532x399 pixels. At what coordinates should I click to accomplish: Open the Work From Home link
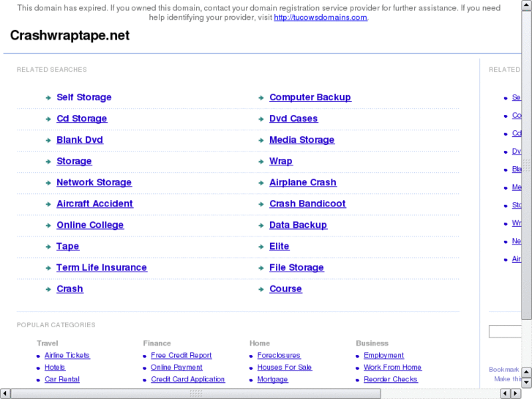[392, 368]
